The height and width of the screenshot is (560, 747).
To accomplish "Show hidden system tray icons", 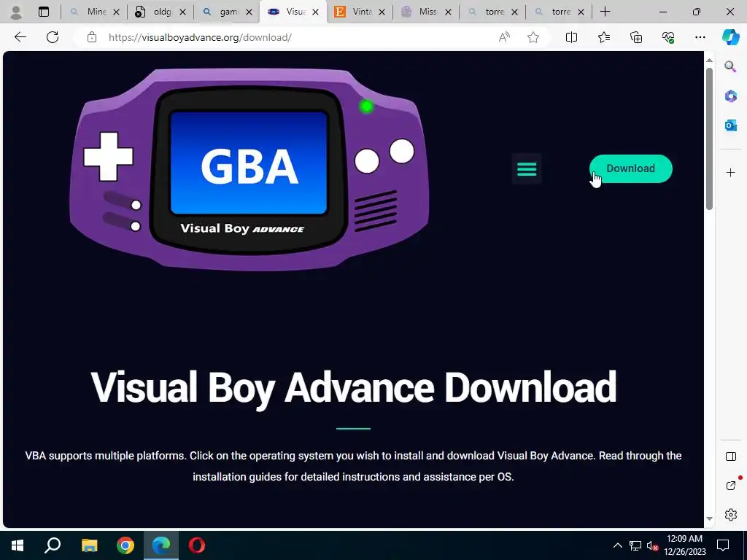I will coord(617,545).
